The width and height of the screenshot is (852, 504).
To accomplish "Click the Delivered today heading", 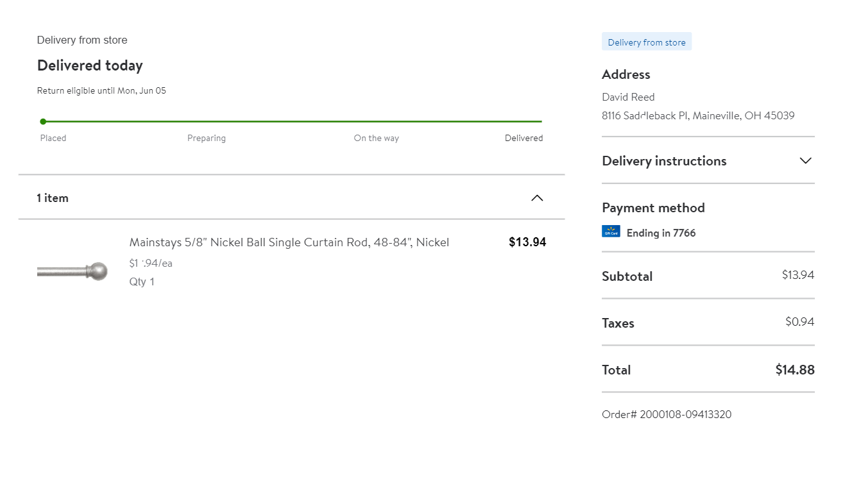I will pyautogui.click(x=90, y=65).
